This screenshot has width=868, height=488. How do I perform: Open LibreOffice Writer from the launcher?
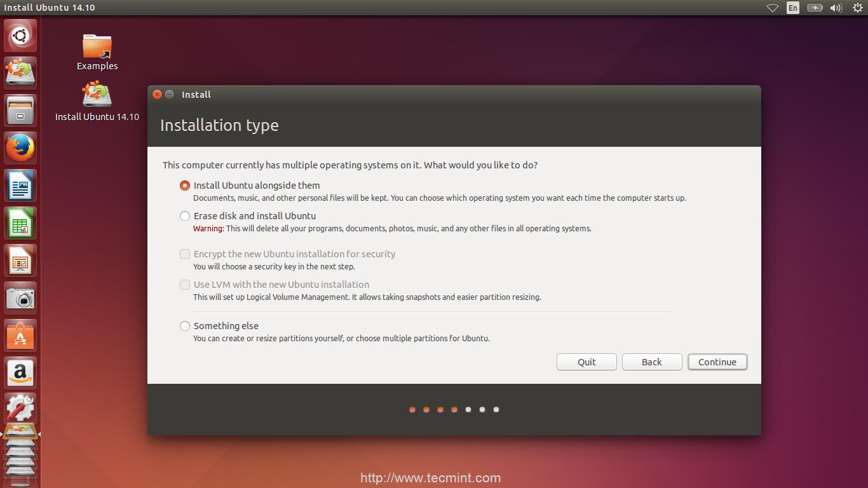point(20,185)
